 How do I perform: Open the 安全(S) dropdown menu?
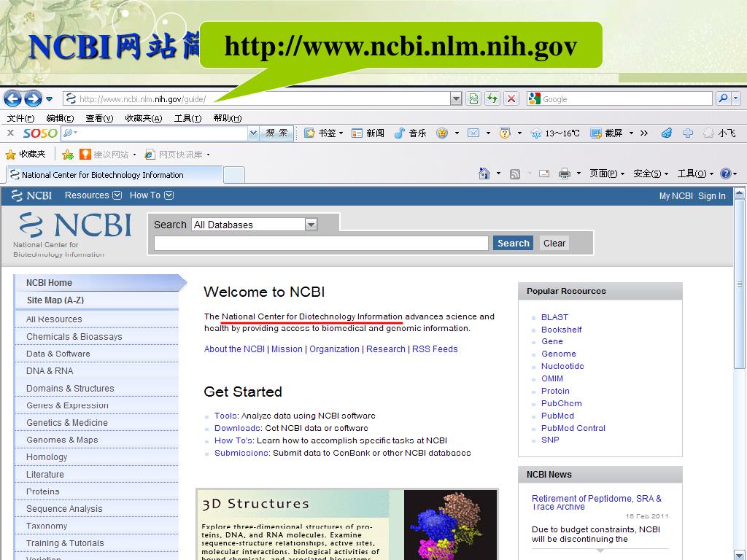pyautogui.click(x=651, y=174)
